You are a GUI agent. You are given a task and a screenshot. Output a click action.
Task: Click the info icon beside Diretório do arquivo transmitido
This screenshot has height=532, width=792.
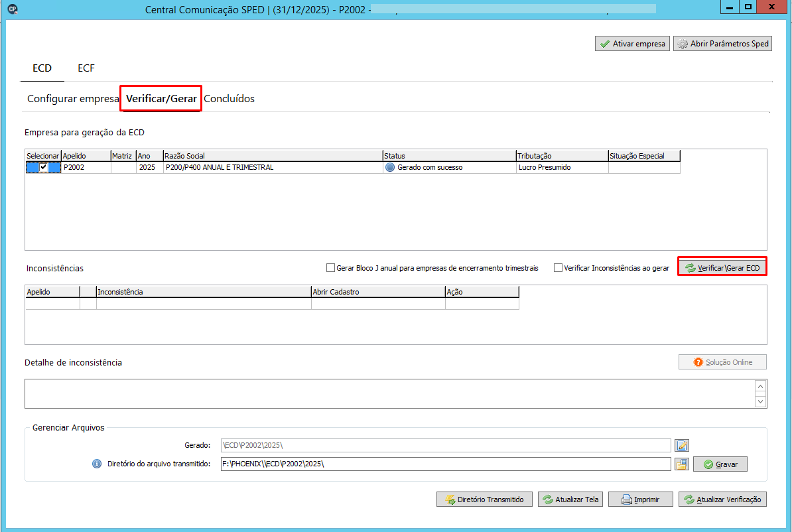coord(96,464)
